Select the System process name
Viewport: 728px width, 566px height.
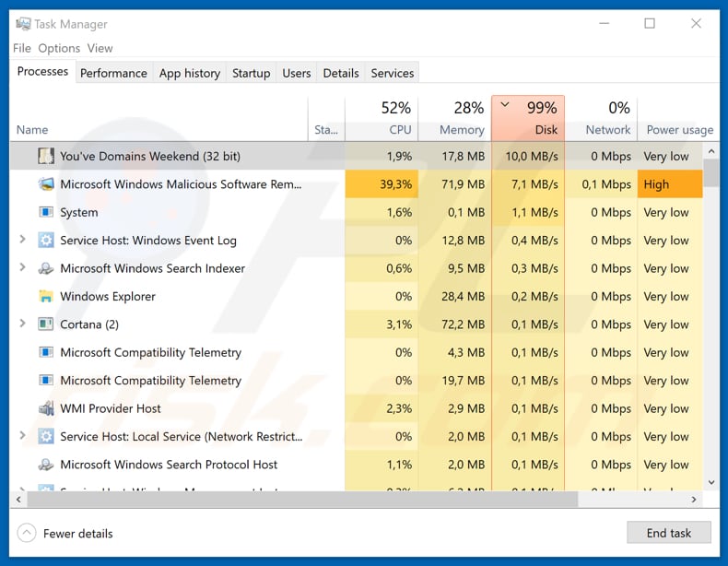[79, 213]
